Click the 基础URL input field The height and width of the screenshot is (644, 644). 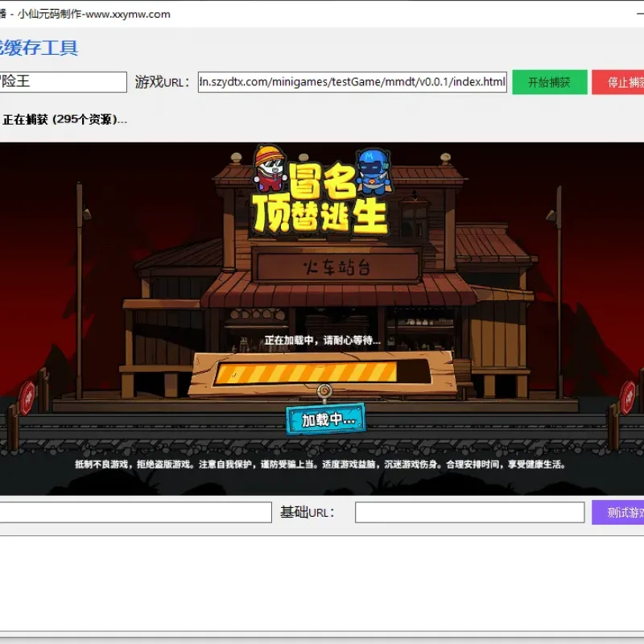(x=469, y=512)
